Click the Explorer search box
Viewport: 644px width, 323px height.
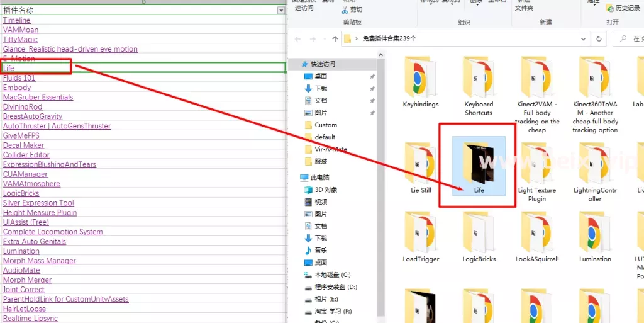[628, 39]
